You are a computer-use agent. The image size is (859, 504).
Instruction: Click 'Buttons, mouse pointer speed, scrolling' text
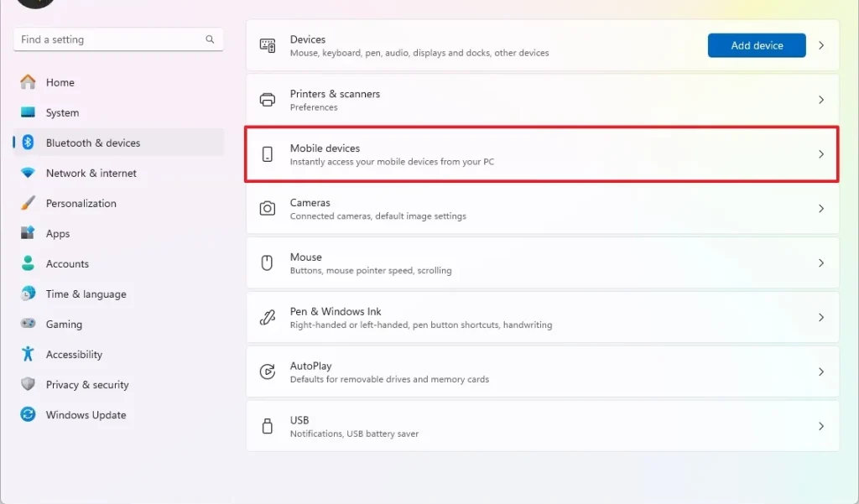coord(371,270)
